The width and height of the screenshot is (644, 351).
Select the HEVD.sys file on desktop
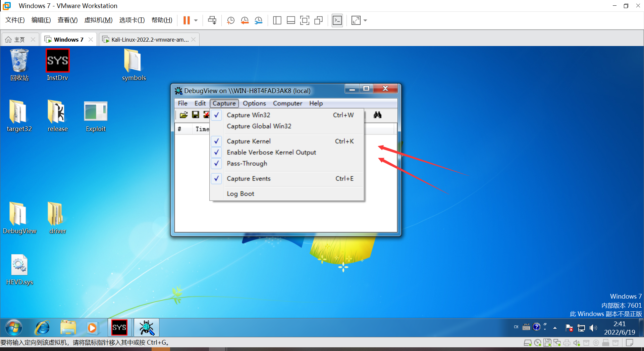[19, 270]
